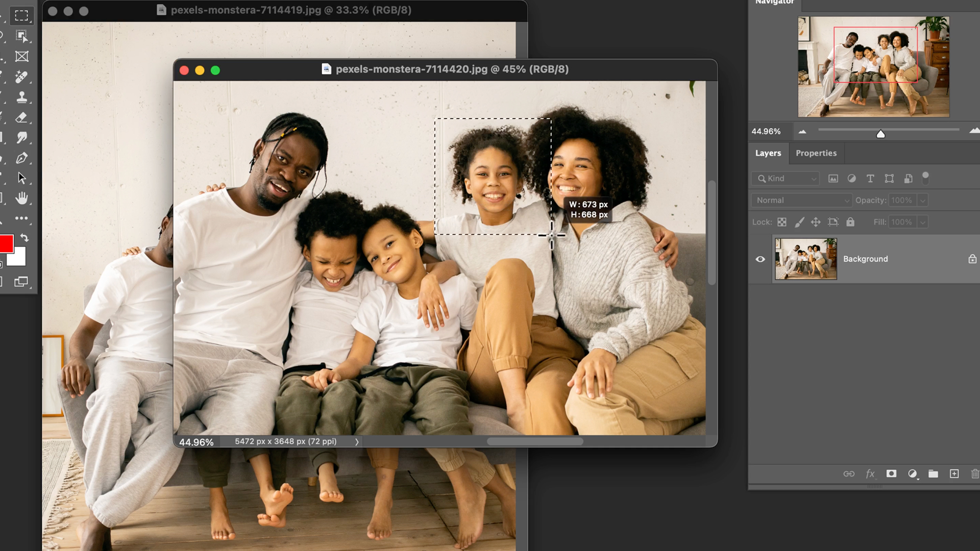Lock layer position
This screenshot has height=551, width=980.
coord(816,222)
